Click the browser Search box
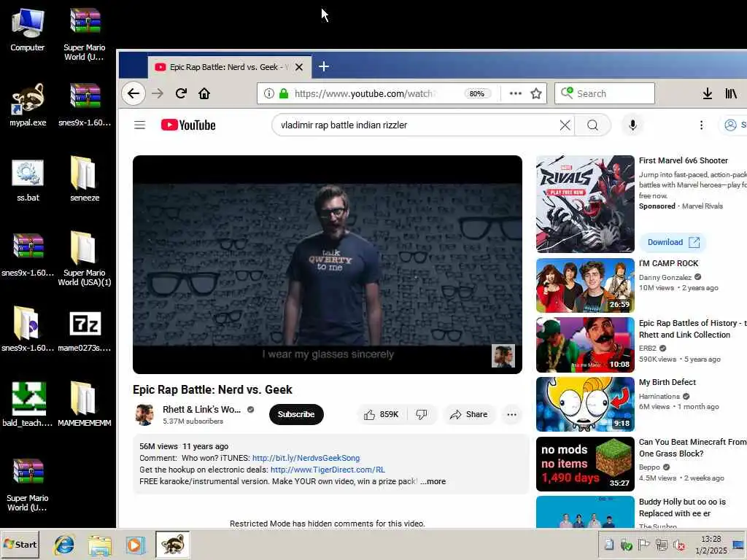The image size is (747, 560). 605,93
